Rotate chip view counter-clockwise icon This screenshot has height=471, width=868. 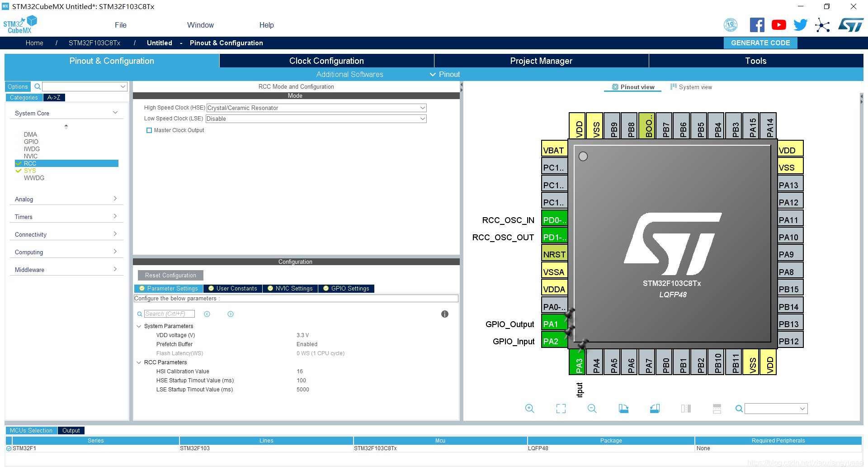tap(655, 409)
